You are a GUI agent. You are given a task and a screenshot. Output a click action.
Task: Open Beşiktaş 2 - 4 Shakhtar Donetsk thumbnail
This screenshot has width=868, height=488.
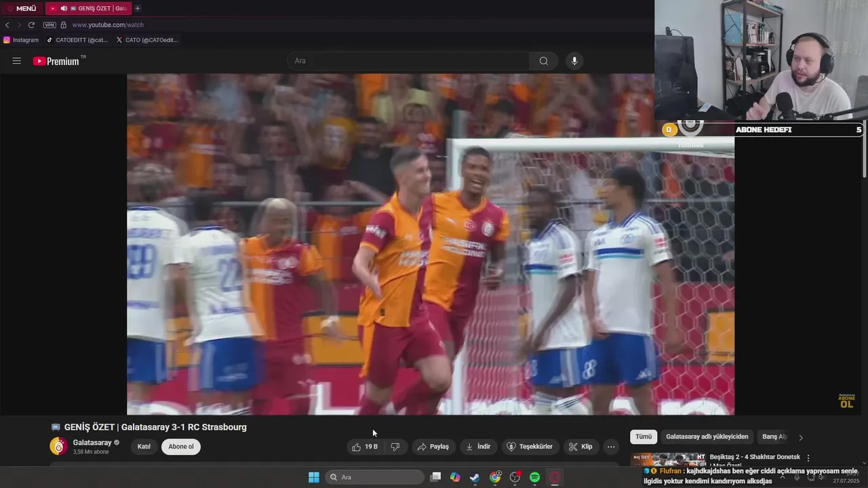668,460
